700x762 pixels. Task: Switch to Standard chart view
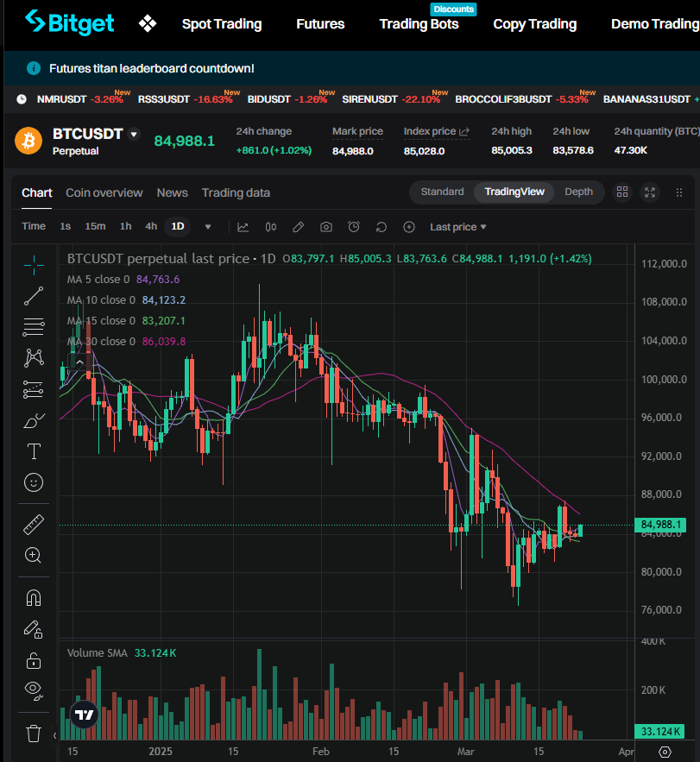(x=443, y=192)
